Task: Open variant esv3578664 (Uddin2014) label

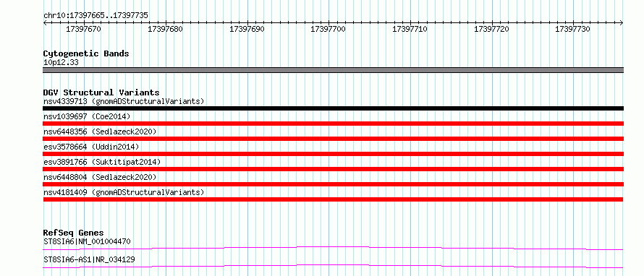Action: pos(91,147)
